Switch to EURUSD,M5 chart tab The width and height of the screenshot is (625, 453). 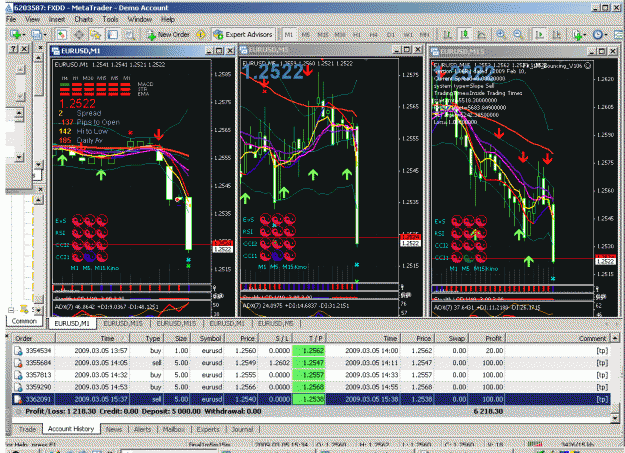pyautogui.click(x=275, y=323)
